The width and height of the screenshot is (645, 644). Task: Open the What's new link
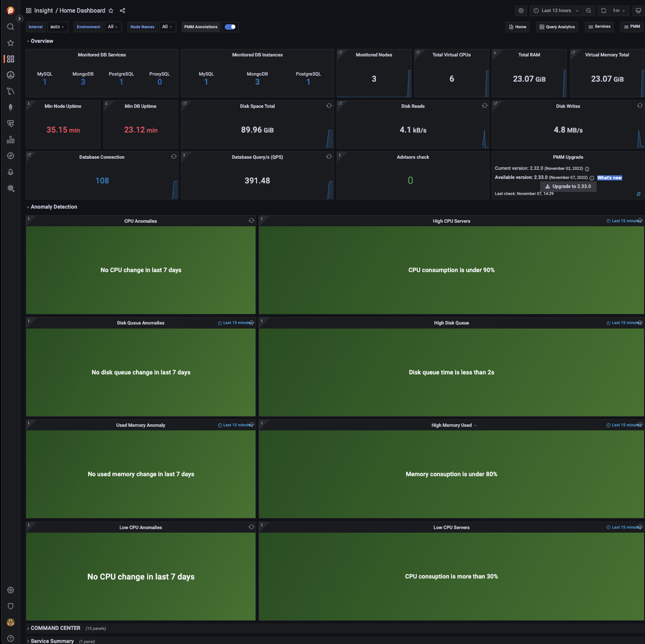point(609,178)
